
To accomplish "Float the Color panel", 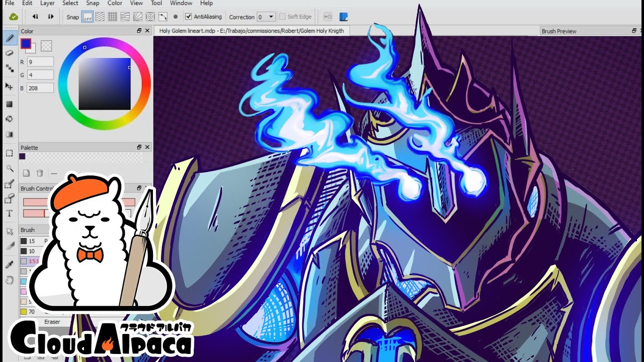I will tap(139, 31).
